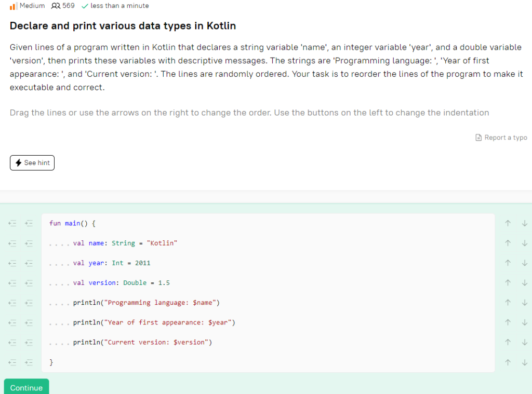Decrease indent of 'println("Year of first appearance")' line
The width and height of the screenshot is (532, 394).
(x=12, y=322)
